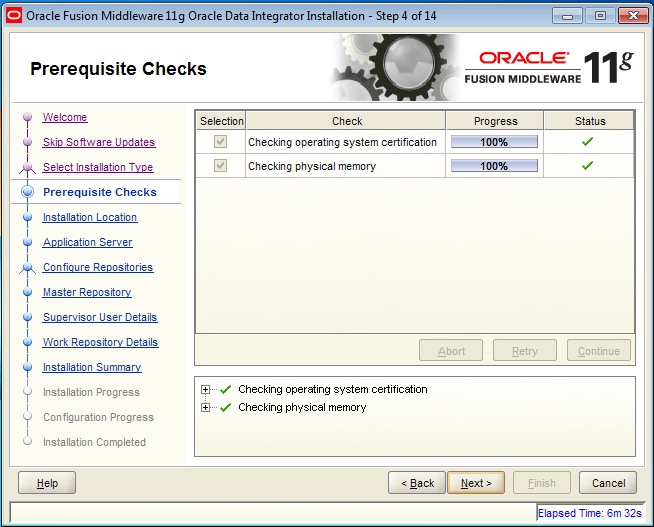Click the Select Installation Type step bullet
Screen dimensions: 654x527
pyautogui.click(x=28, y=167)
